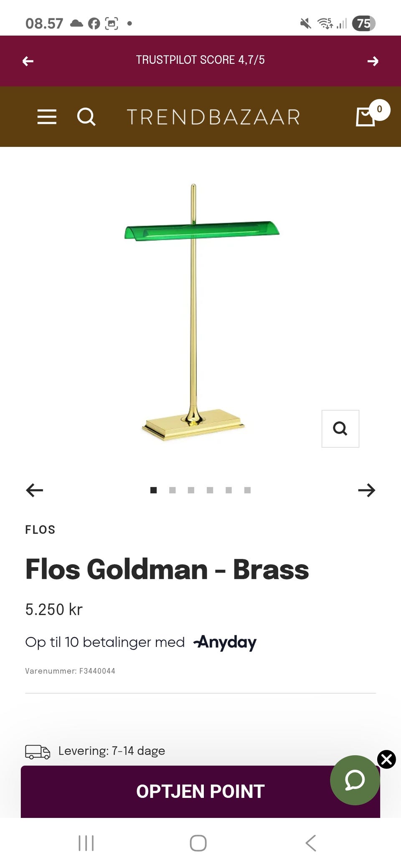
Task: Go to next product image arrow
Action: 367,490
